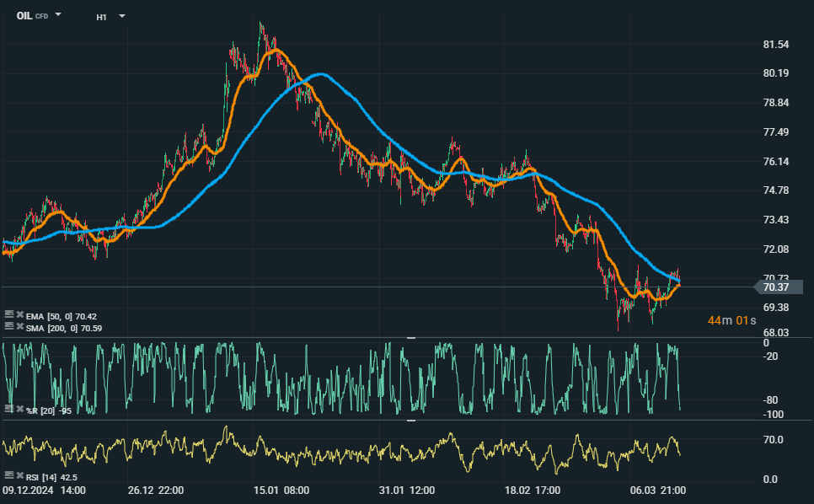This screenshot has height=504, width=814.
Task: Open settings icon for the %R indicator
Action: point(8,409)
